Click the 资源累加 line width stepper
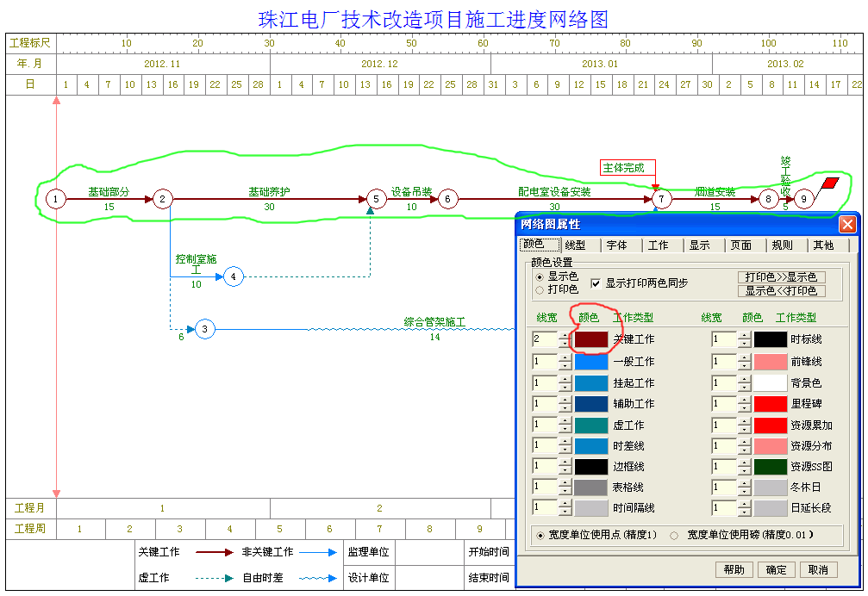868x596 pixels. coord(744,425)
